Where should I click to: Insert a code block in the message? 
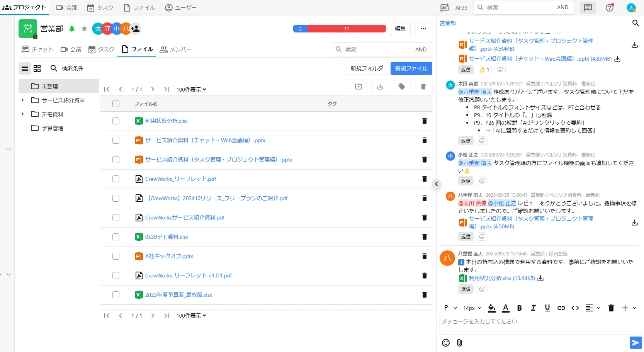pos(575,308)
